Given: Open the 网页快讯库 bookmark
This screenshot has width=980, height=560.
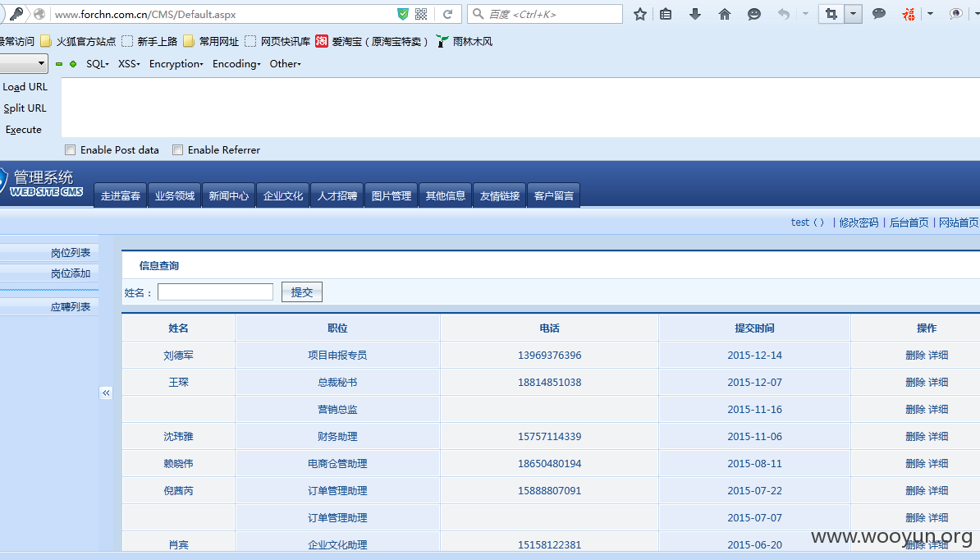Looking at the screenshot, I should (277, 41).
